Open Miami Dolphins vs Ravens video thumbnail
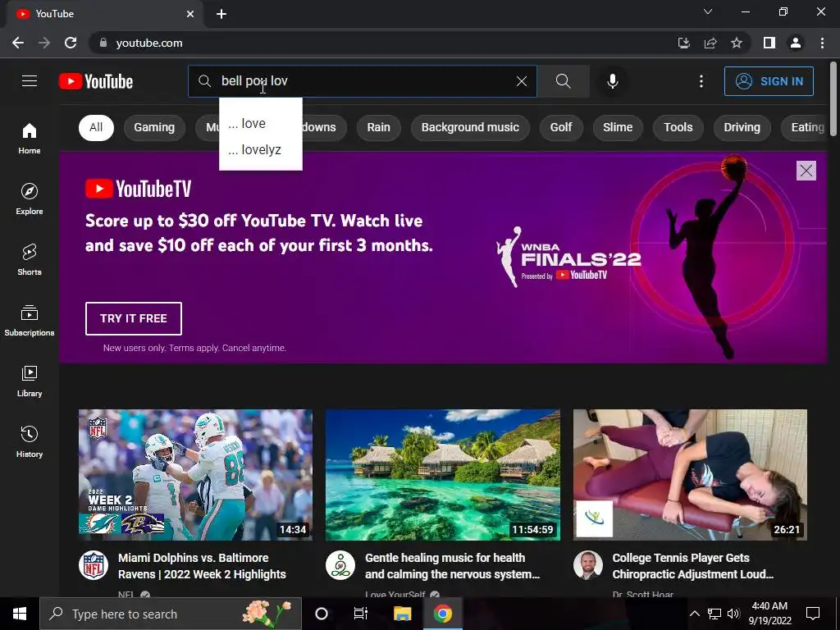Image resolution: width=840 pixels, height=630 pixels. 195,475
